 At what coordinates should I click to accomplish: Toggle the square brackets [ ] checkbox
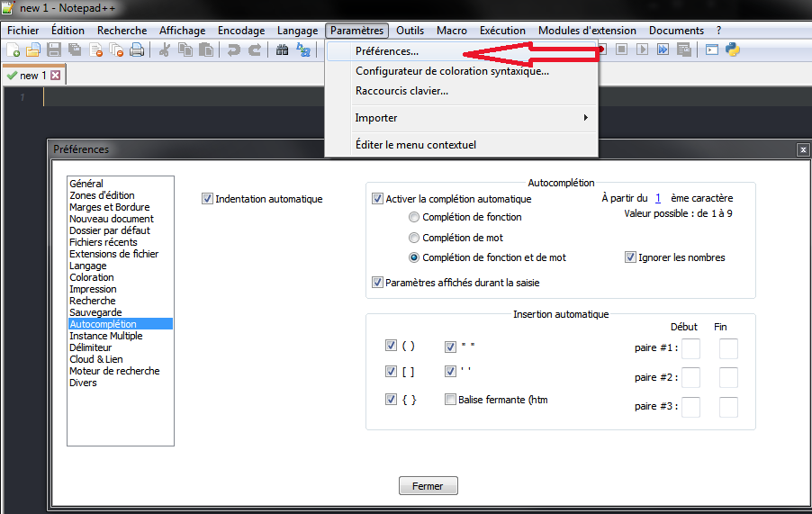[391, 371]
